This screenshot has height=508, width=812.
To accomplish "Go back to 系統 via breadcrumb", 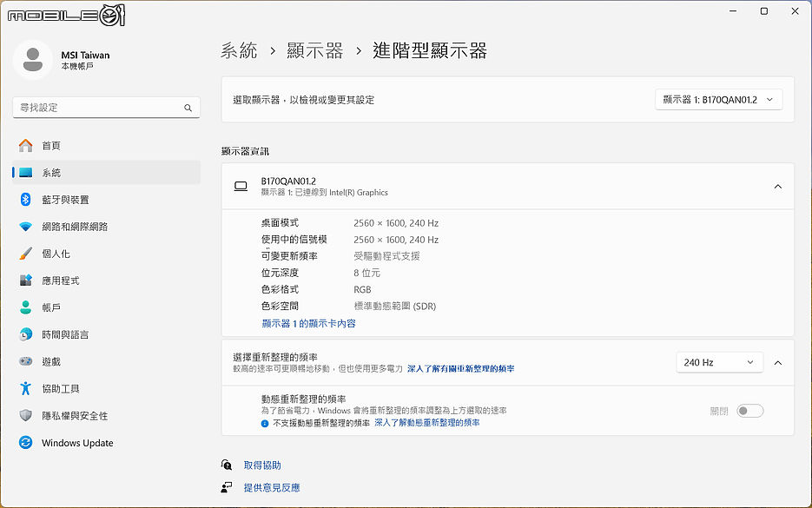I will 239,50.
